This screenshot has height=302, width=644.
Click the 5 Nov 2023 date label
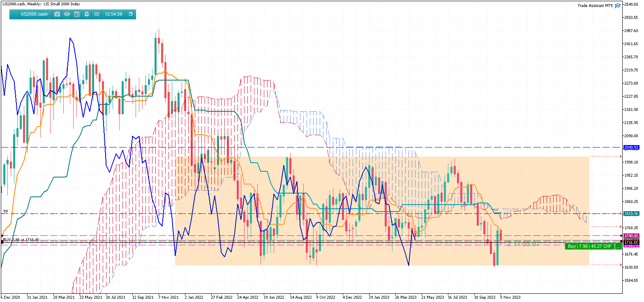pos(511,297)
